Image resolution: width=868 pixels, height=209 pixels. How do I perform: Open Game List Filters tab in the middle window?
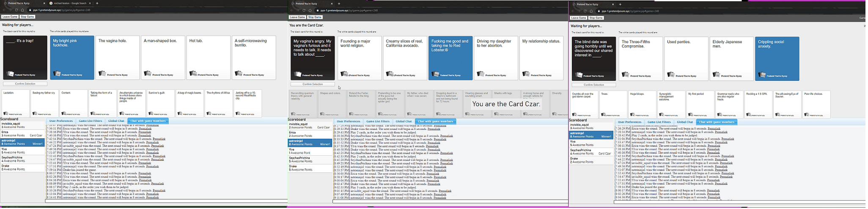click(378, 121)
